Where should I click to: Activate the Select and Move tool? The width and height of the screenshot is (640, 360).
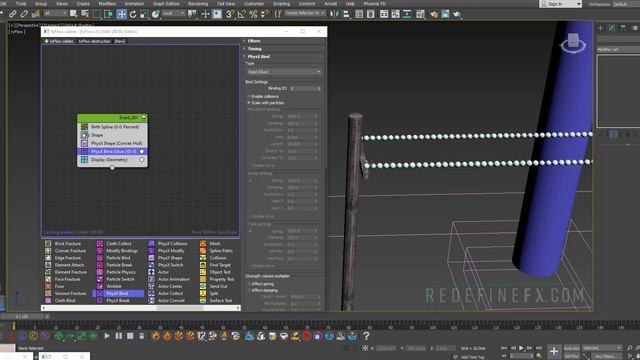coord(121,14)
